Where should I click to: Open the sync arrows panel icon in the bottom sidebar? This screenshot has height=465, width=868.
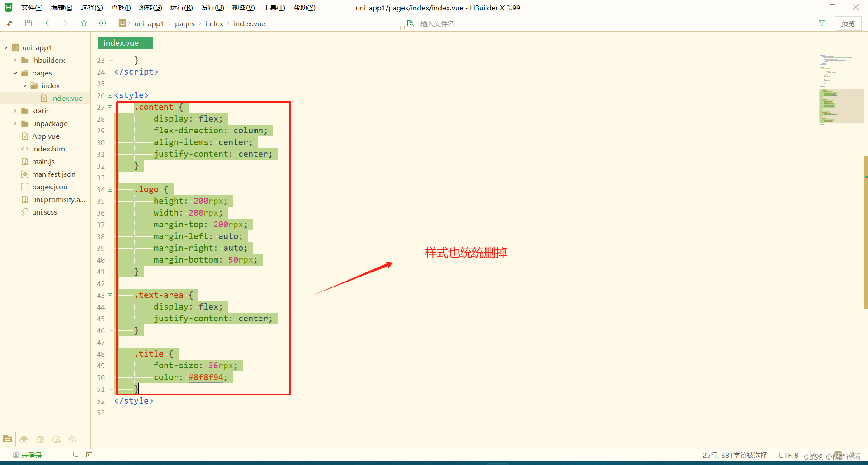[57, 439]
